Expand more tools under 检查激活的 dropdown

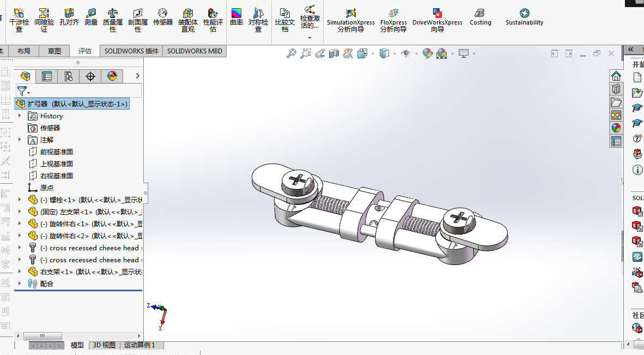pyautogui.click(x=309, y=38)
